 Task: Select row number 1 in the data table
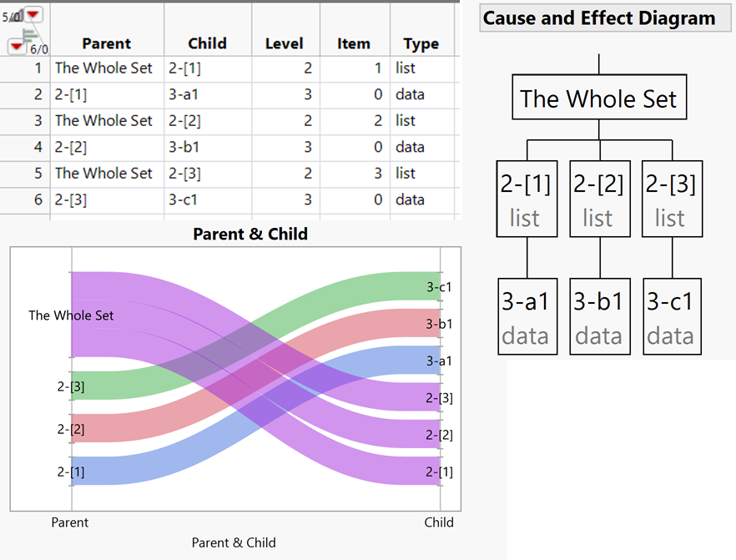pos(38,68)
